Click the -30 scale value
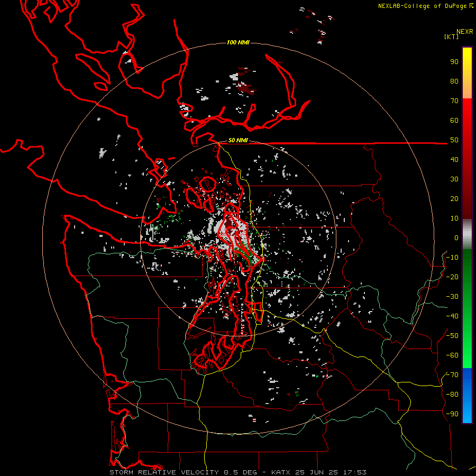The width and height of the screenshot is (476, 476). click(x=452, y=297)
